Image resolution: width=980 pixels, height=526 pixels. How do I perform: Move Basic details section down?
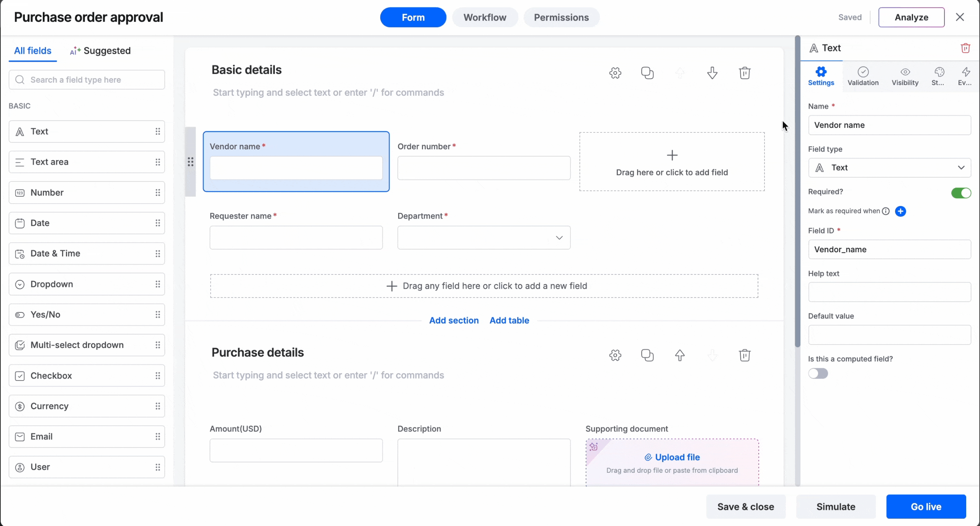click(x=712, y=73)
